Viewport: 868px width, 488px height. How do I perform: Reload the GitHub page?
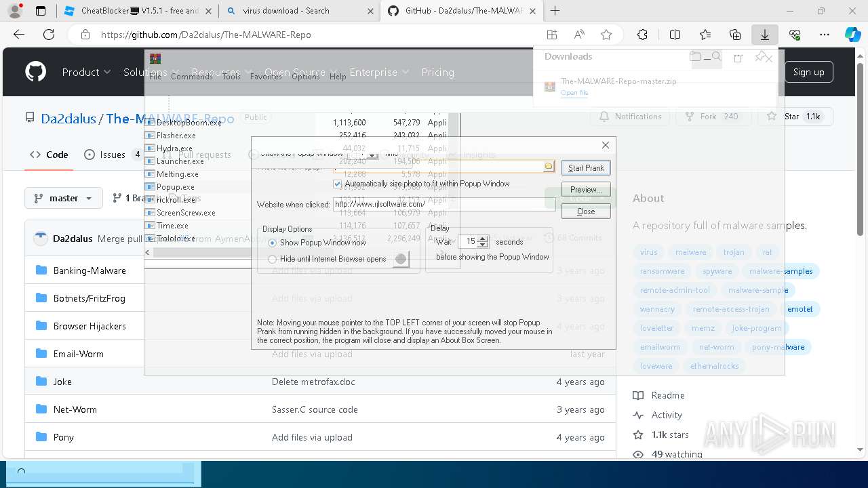49,35
